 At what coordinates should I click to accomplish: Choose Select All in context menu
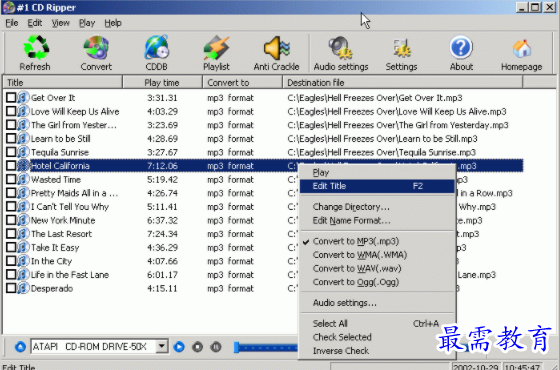[x=377, y=324]
